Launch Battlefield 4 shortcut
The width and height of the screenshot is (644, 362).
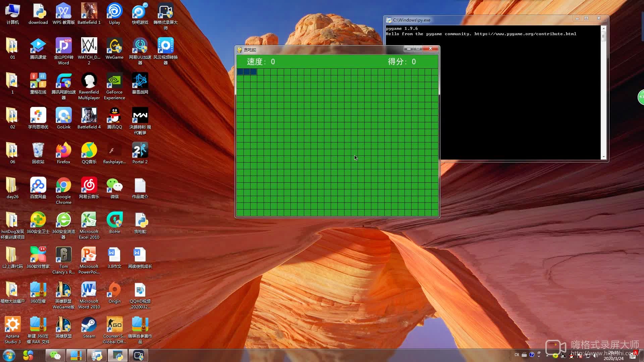[x=89, y=119]
